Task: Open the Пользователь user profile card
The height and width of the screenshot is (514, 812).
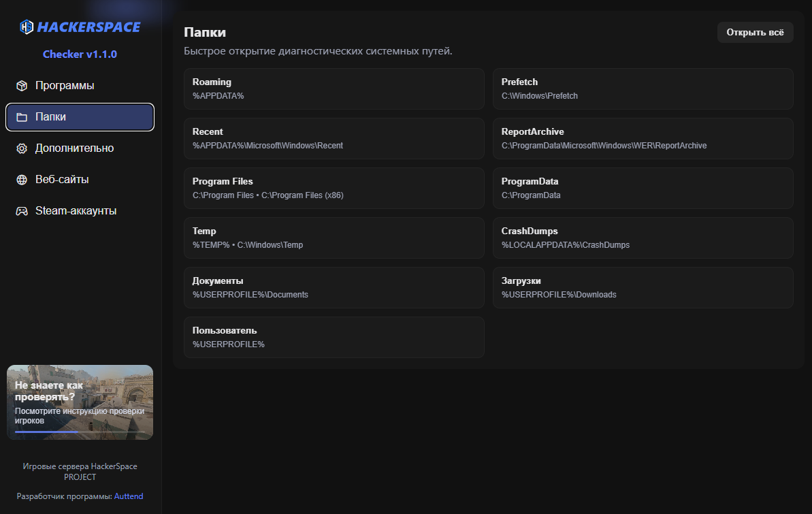Action: tap(334, 337)
